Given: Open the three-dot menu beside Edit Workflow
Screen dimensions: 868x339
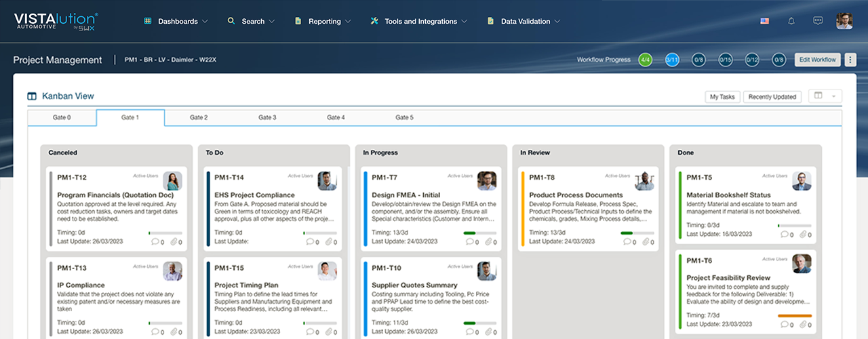Looking at the screenshot, I should [x=850, y=60].
